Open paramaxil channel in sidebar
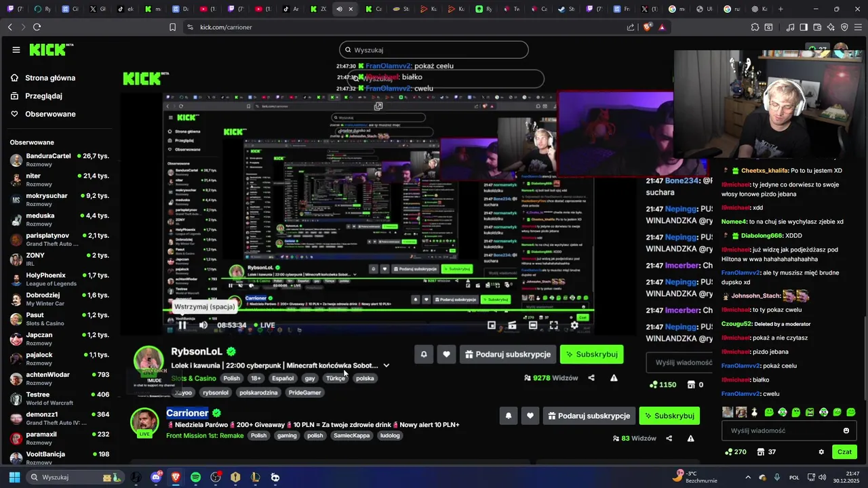The width and height of the screenshot is (868, 488). [60, 438]
